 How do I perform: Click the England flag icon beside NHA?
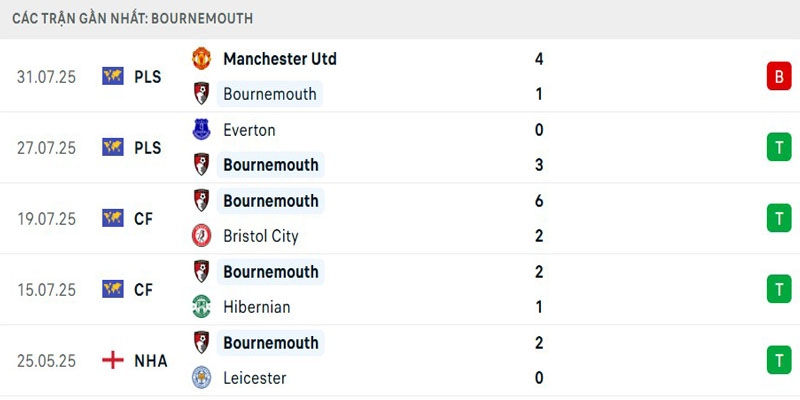pos(113,360)
